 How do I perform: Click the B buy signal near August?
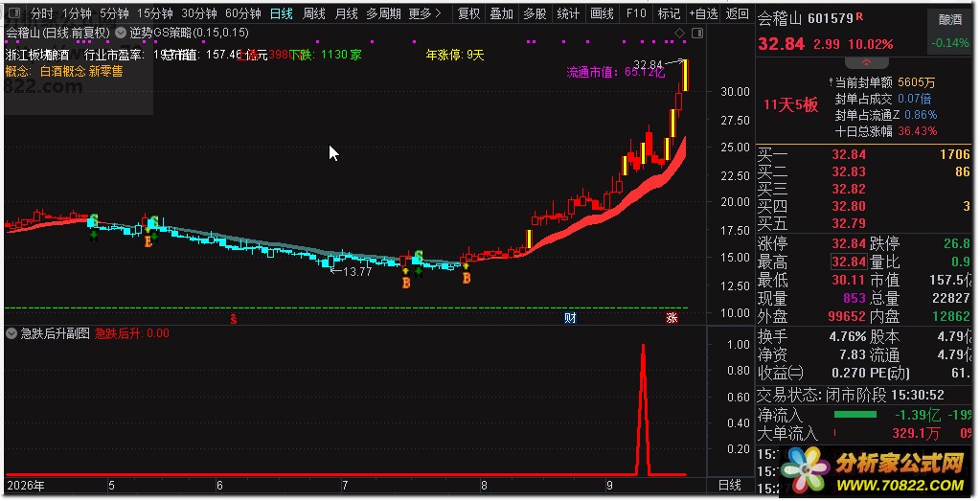pos(467,278)
